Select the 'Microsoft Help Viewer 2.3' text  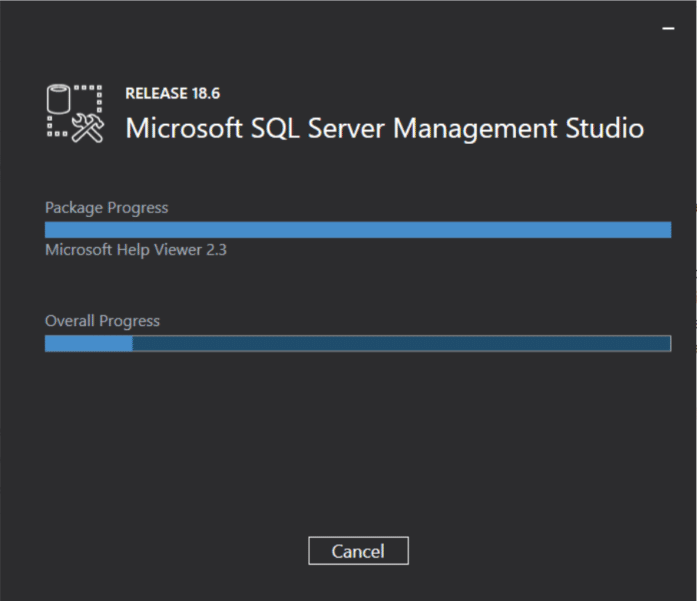click(x=136, y=250)
